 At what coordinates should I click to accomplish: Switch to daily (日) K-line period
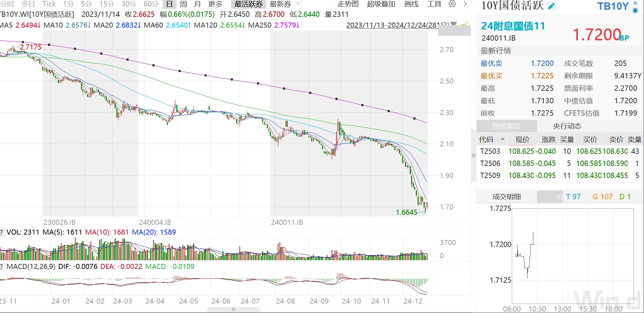pyautogui.click(x=170, y=4)
